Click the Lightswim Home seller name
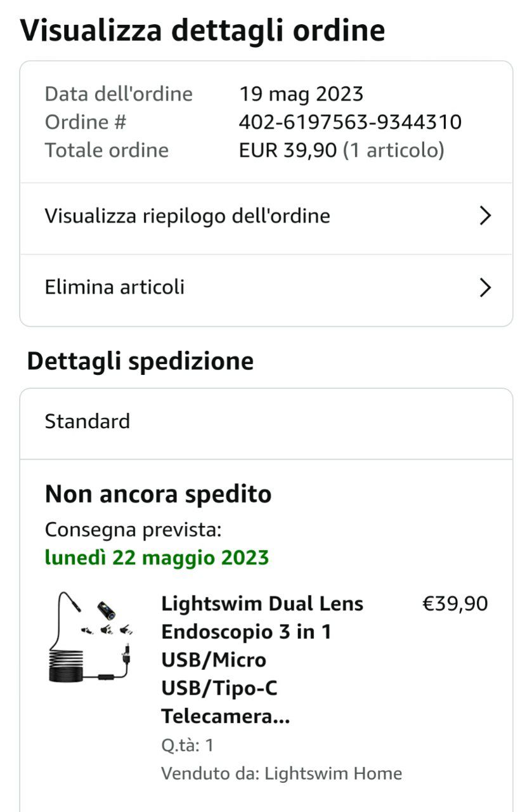 [x=333, y=774]
